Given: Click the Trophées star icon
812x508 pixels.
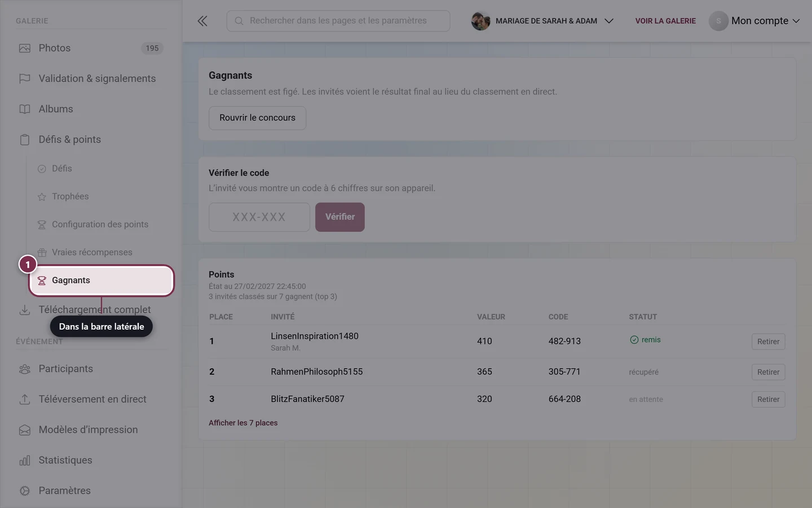Looking at the screenshot, I should 42,197.
